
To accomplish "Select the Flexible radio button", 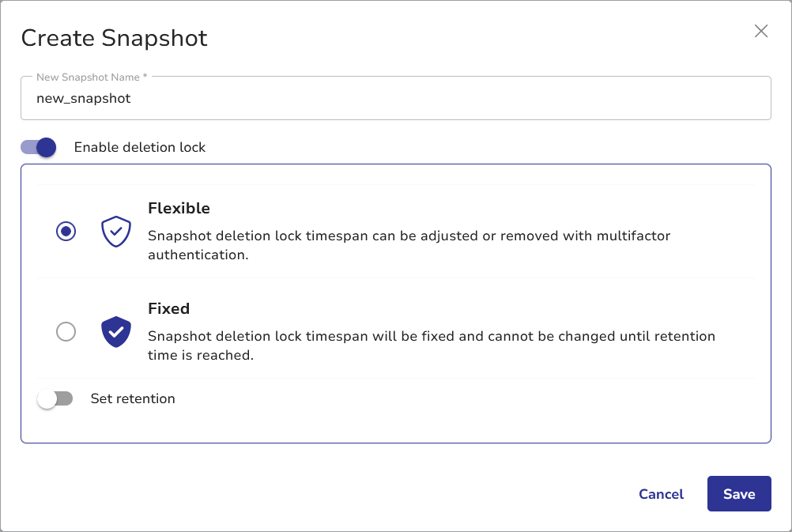I will tap(66, 232).
